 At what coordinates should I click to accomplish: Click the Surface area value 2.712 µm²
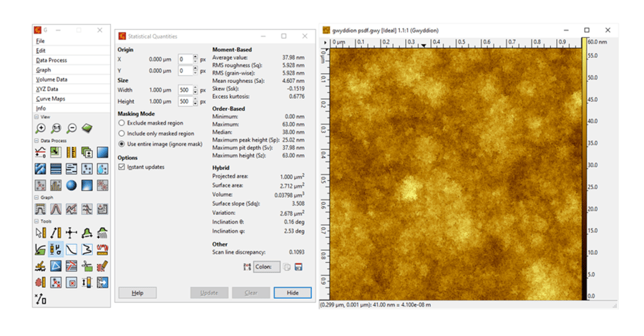(x=292, y=186)
